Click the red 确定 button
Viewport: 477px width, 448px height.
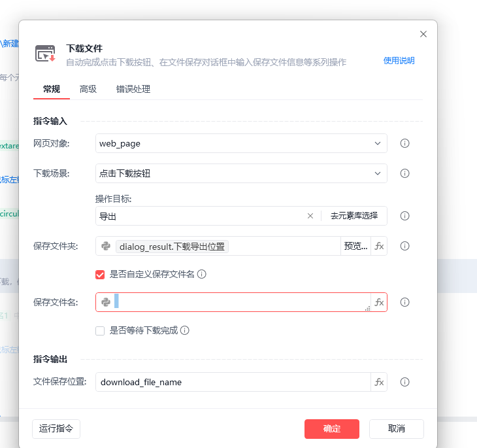(332, 429)
